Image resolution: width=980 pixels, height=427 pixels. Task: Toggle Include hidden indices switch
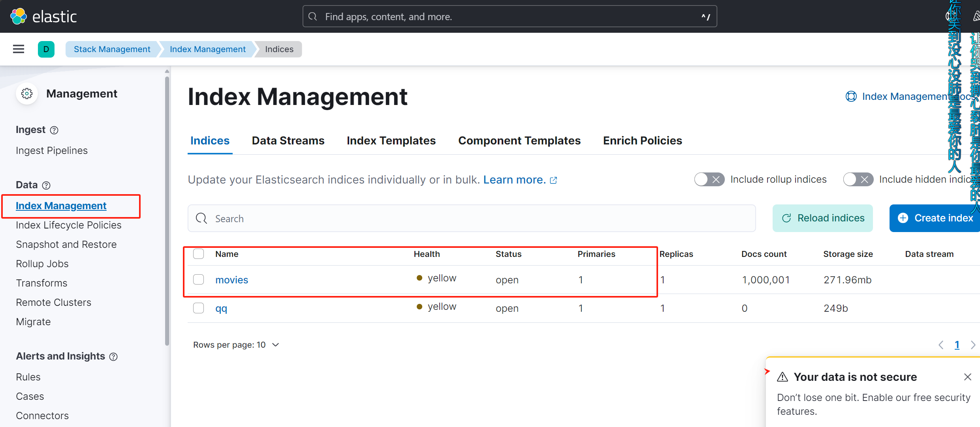point(858,180)
